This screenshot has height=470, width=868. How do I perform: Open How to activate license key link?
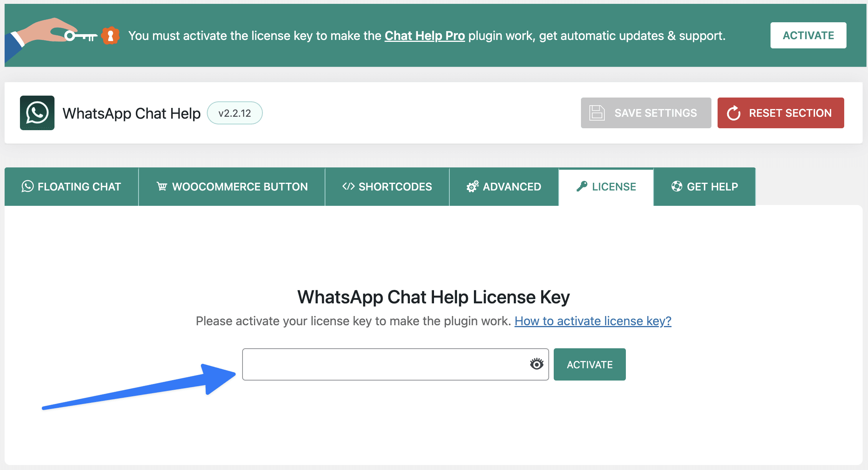click(x=593, y=321)
